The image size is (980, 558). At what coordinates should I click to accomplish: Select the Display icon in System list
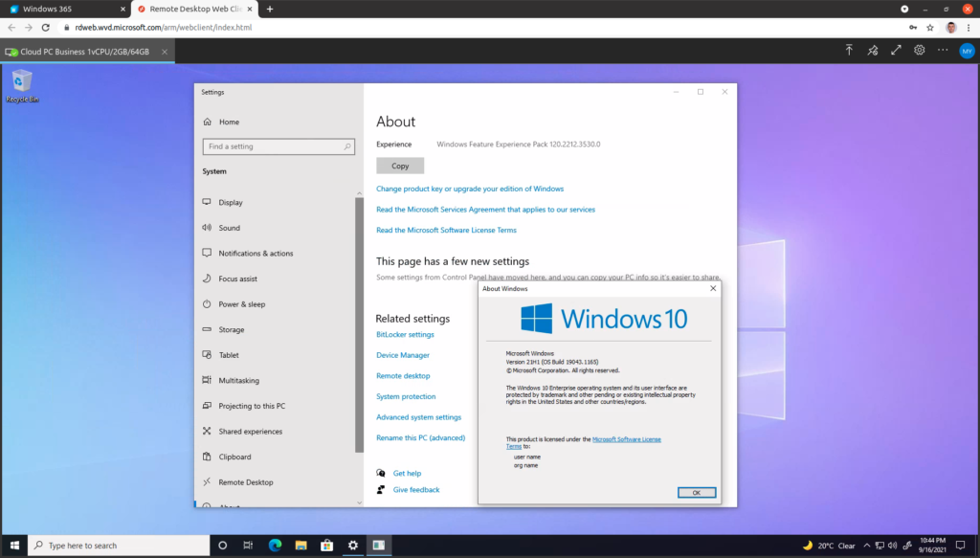coord(207,202)
